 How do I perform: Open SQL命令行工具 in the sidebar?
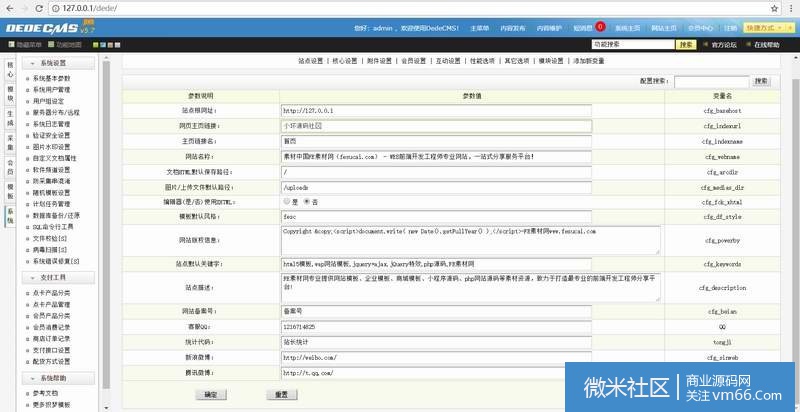click(x=53, y=227)
